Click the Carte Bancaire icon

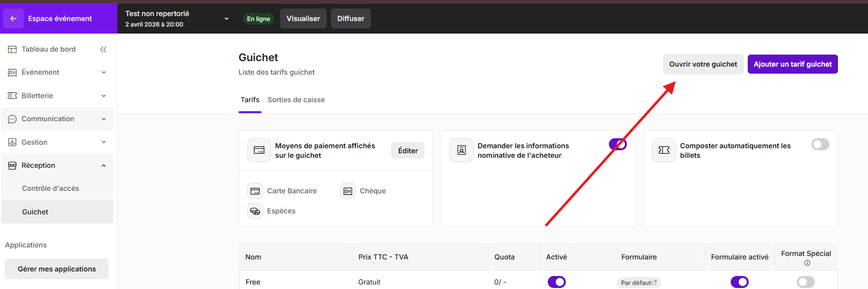coord(255,191)
